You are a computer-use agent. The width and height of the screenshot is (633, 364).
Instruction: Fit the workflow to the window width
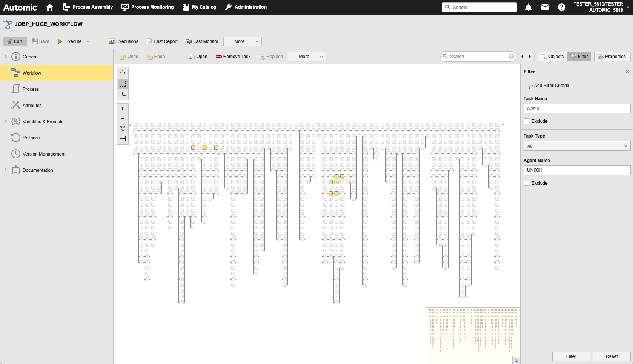coord(122,138)
